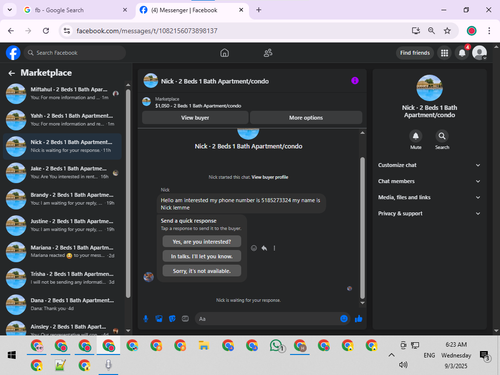Open Windows Start menu
500x375 pixels.
(12, 355)
